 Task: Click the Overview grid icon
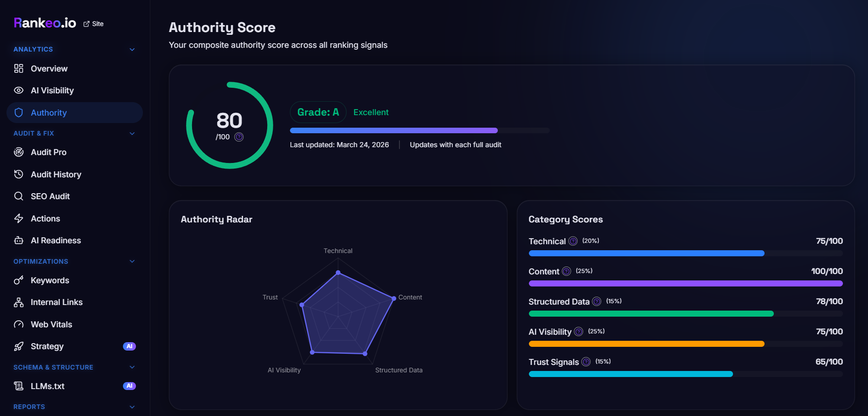(x=19, y=69)
